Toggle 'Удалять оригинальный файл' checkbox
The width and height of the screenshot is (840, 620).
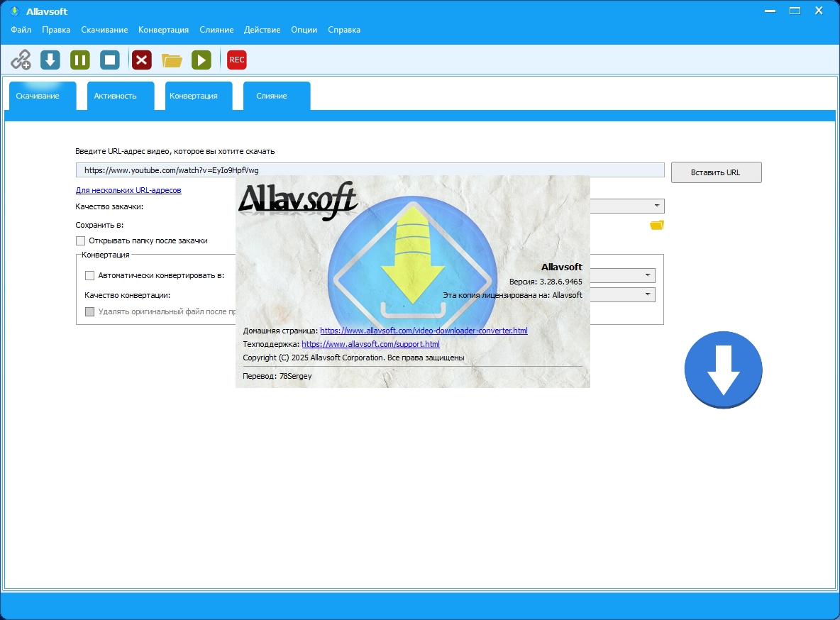click(89, 311)
